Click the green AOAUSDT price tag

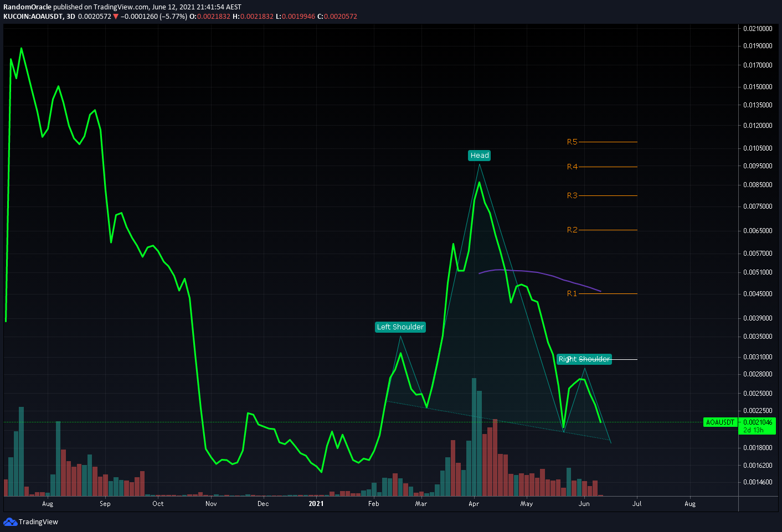[x=720, y=422]
